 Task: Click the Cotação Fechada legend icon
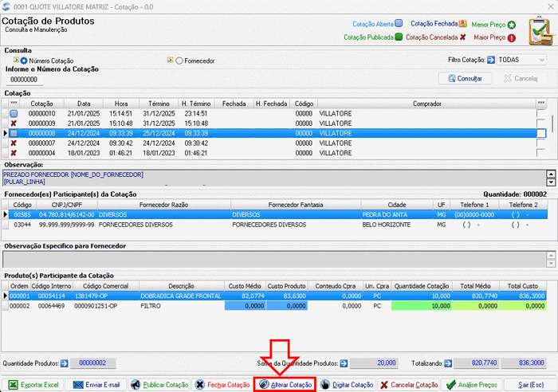tap(462, 23)
